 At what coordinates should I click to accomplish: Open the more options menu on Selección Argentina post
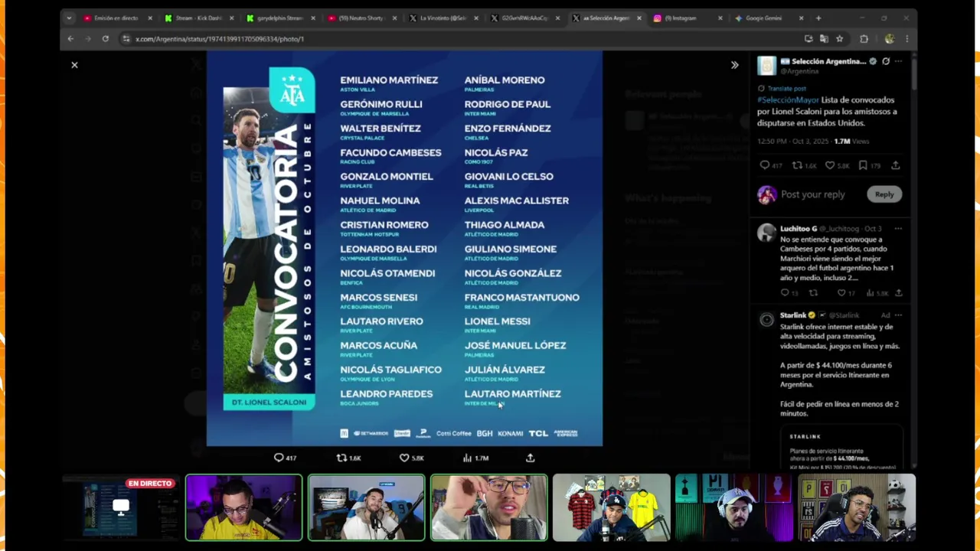point(898,61)
